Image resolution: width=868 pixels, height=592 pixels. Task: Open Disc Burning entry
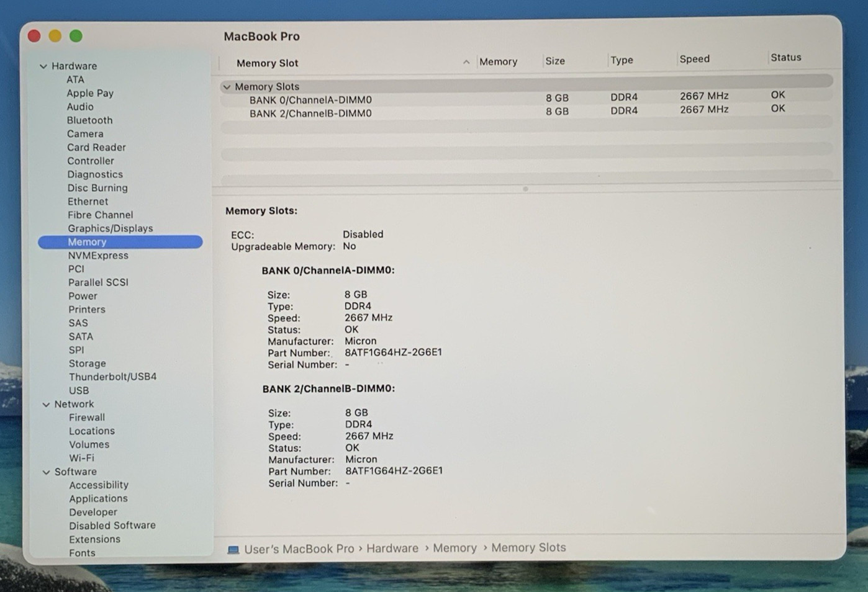tap(97, 188)
